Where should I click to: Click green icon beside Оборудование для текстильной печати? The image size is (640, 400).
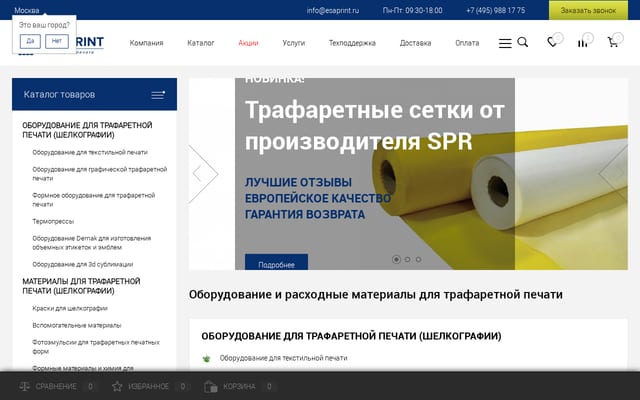pyautogui.click(x=207, y=359)
